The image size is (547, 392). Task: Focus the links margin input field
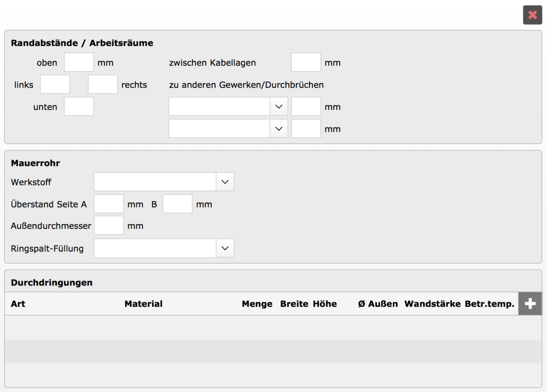point(55,84)
